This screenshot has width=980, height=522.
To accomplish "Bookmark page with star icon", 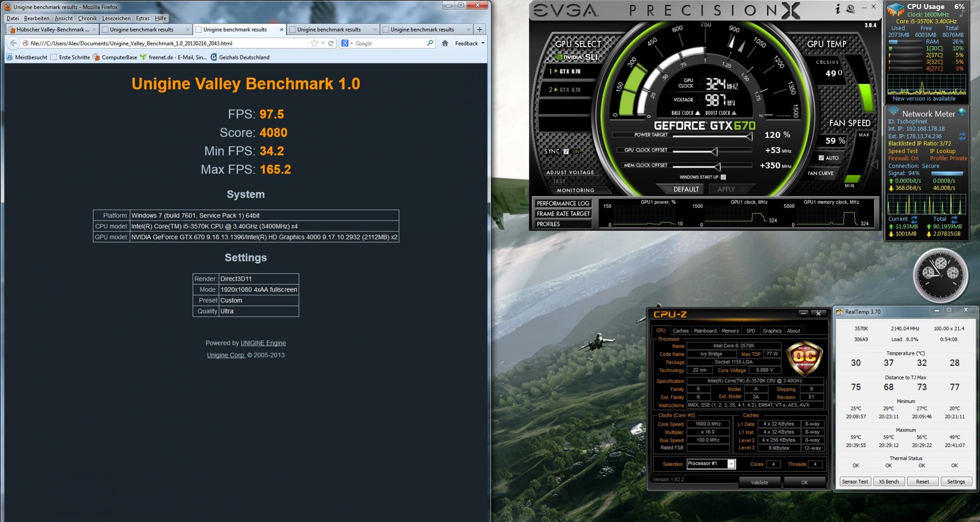I will pos(314,43).
